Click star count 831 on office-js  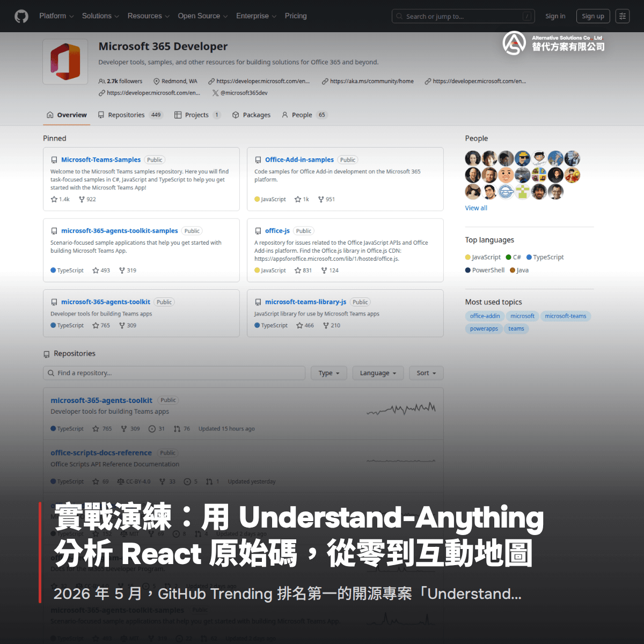point(303,270)
